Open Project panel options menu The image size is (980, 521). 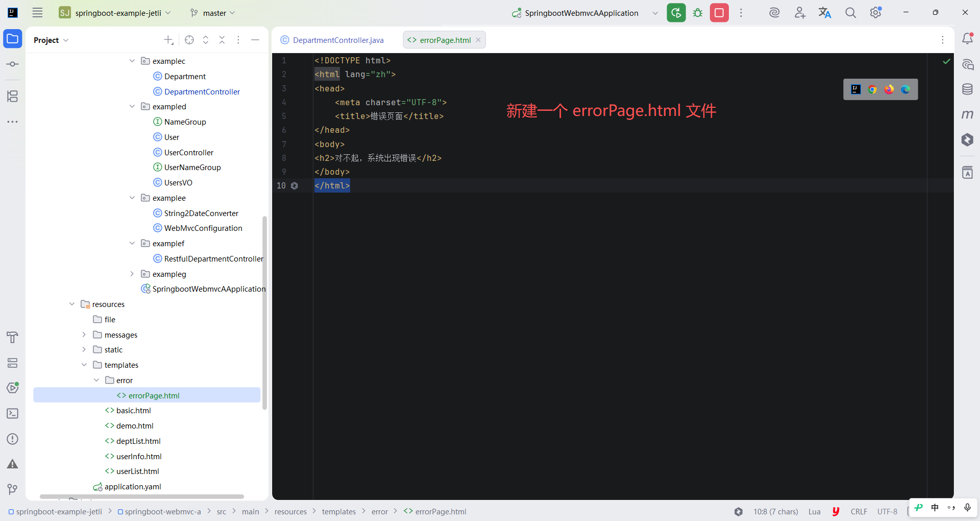(x=238, y=40)
